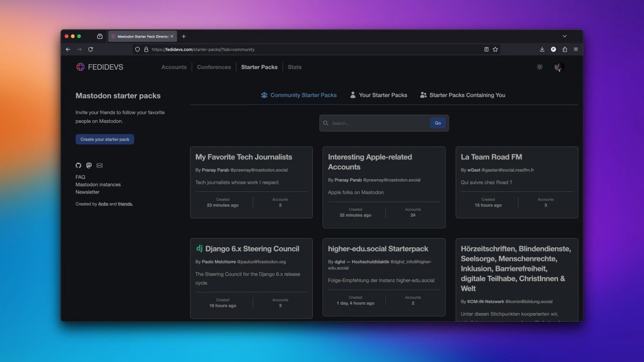Click the Create your starter pack button
This screenshot has height=362, width=644.
(105, 139)
